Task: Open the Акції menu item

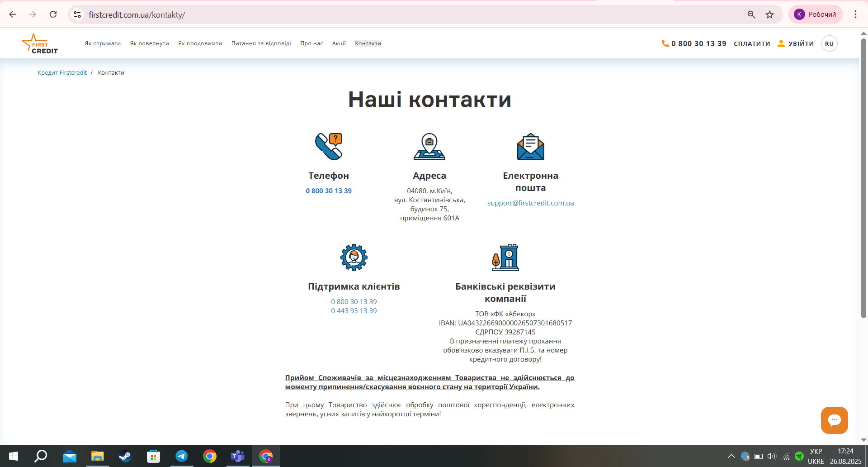Action: [x=339, y=43]
